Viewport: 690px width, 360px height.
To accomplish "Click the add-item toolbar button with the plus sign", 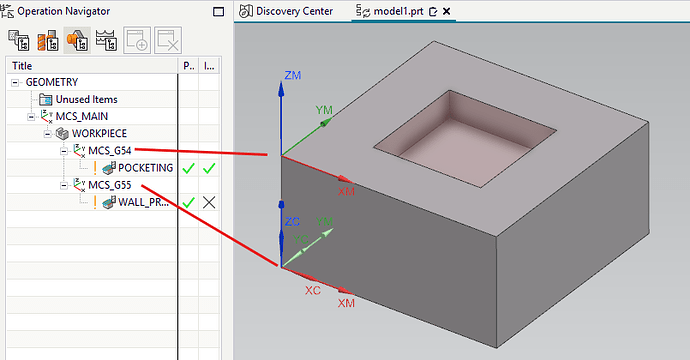I will [137, 40].
